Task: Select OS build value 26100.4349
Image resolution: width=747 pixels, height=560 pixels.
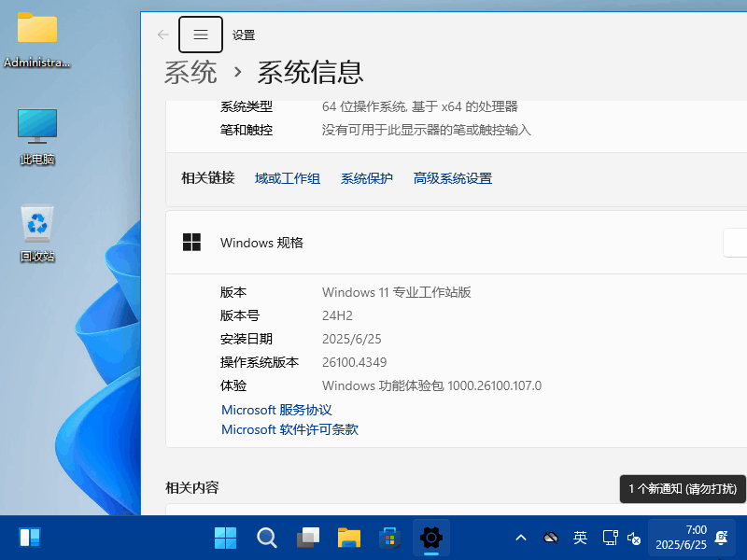Action: 355,362
